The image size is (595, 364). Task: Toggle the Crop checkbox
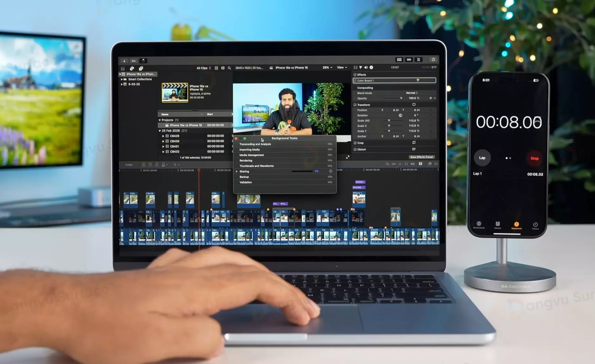[355, 143]
